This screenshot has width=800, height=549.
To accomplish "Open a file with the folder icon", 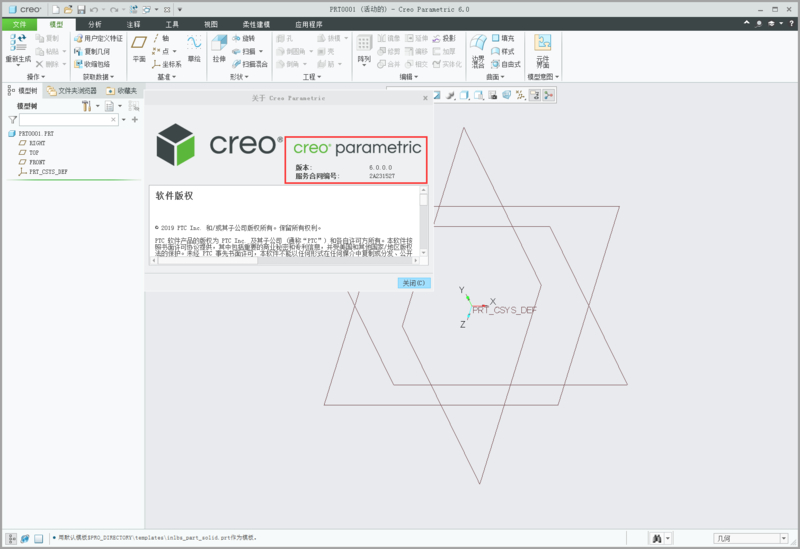I will tap(68, 9).
